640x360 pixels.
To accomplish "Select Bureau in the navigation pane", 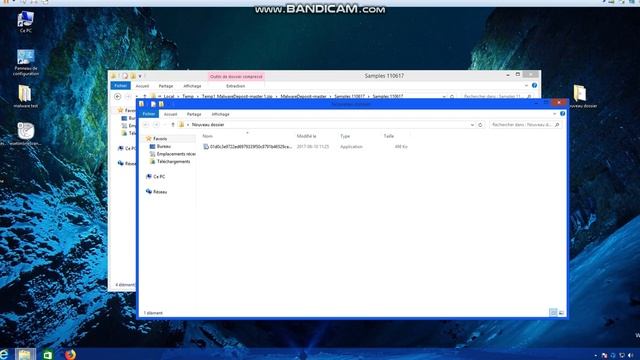I will click(163, 146).
